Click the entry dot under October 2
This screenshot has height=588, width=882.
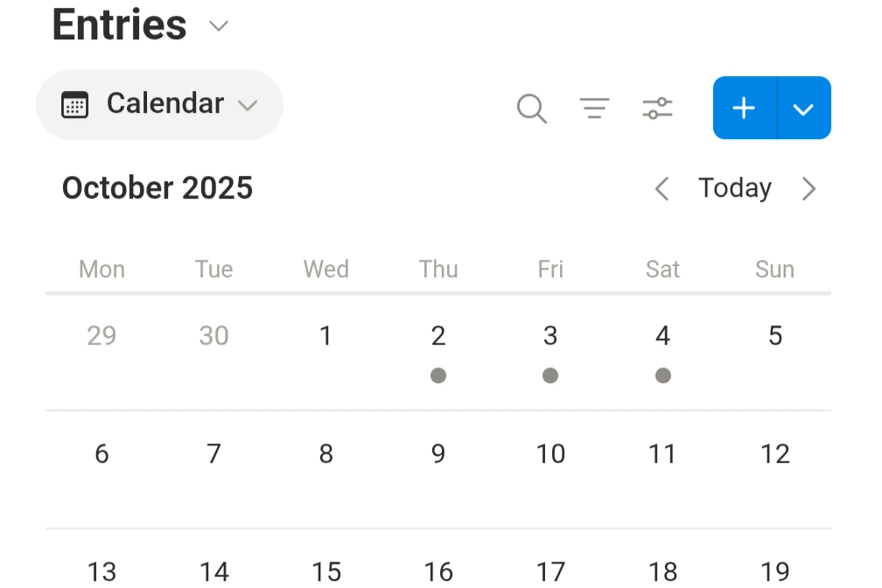pyautogui.click(x=438, y=376)
